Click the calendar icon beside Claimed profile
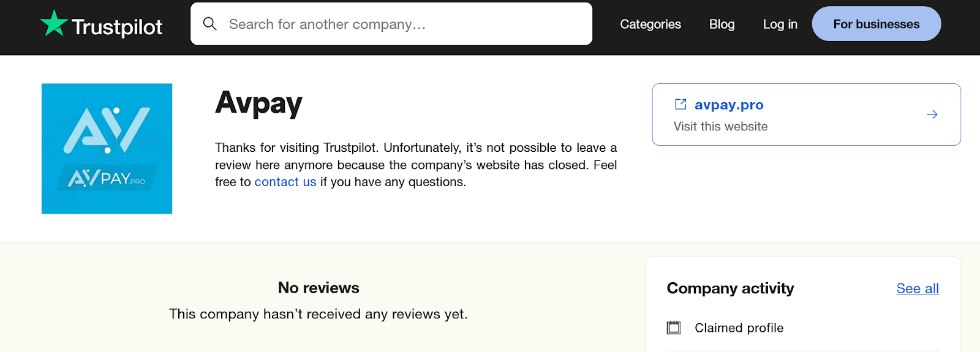This screenshot has height=352, width=980. coord(674,328)
